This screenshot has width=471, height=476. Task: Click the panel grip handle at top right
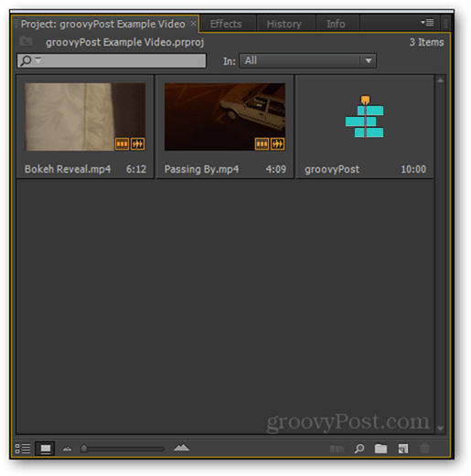coord(445,24)
